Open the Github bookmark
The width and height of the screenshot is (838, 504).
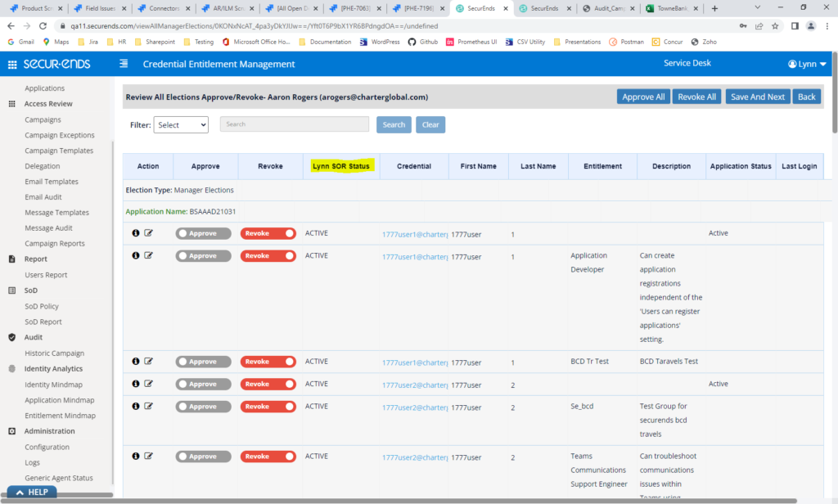423,42
